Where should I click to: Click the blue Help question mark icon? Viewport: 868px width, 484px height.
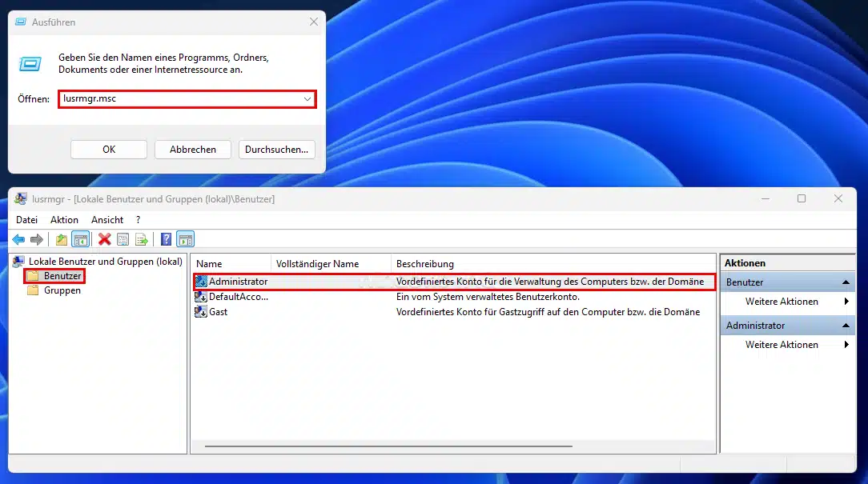click(166, 239)
